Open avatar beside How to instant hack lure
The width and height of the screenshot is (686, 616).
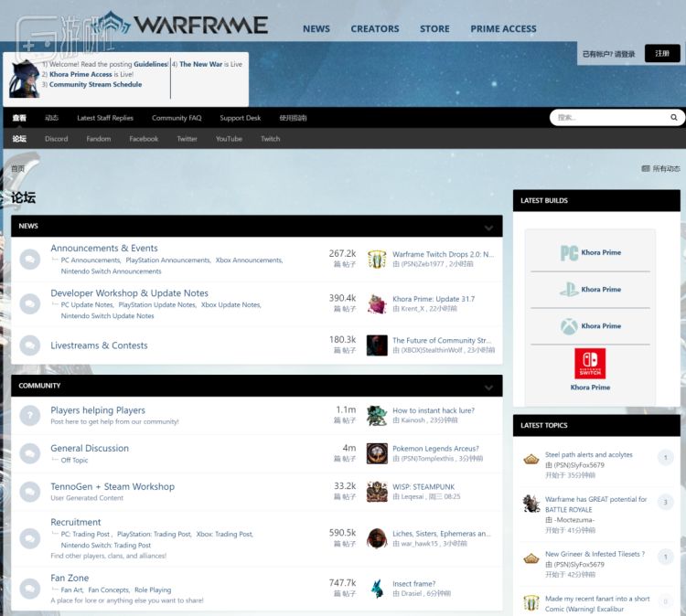(x=377, y=415)
